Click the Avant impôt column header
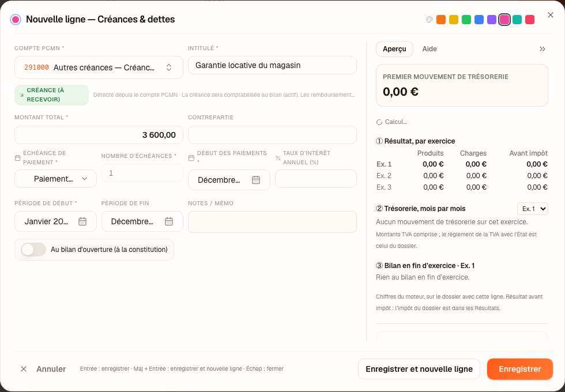Viewport: 565px width, 392px height. click(x=528, y=153)
